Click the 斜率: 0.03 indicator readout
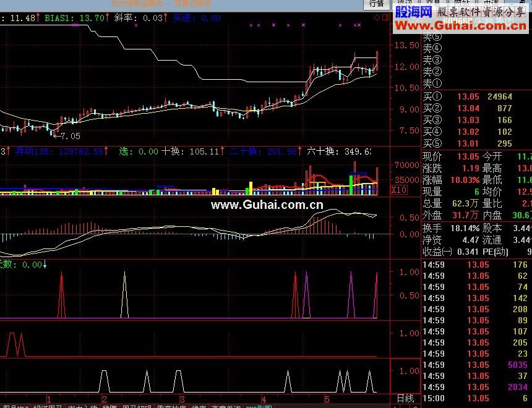The image size is (532, 408). [x=140, y=18]
